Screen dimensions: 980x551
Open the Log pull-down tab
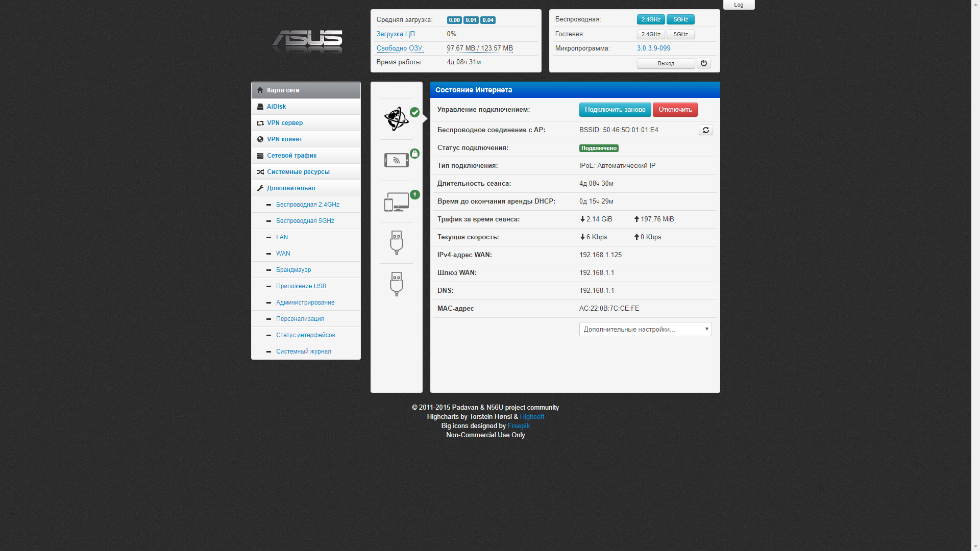tap(739, 5)
